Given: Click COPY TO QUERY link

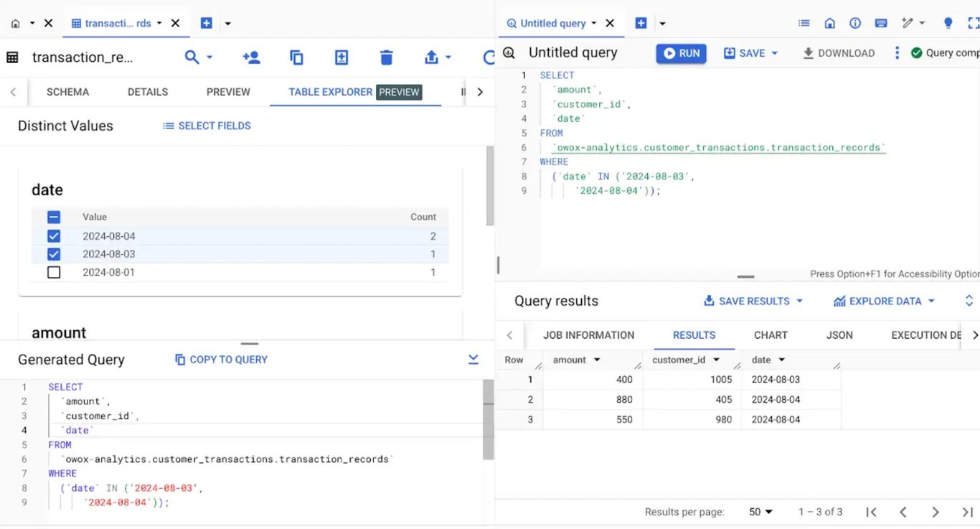Looking at the screenshot, I should pos(221,360).
